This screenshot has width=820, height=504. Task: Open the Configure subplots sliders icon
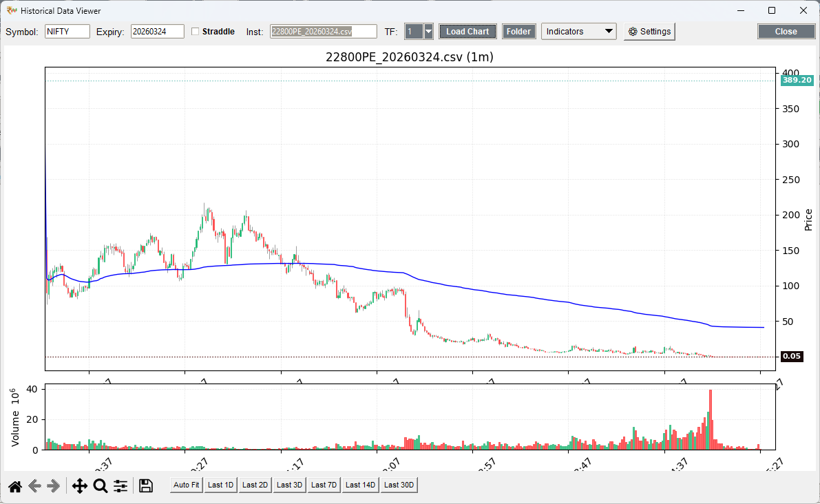coord(120,486)
